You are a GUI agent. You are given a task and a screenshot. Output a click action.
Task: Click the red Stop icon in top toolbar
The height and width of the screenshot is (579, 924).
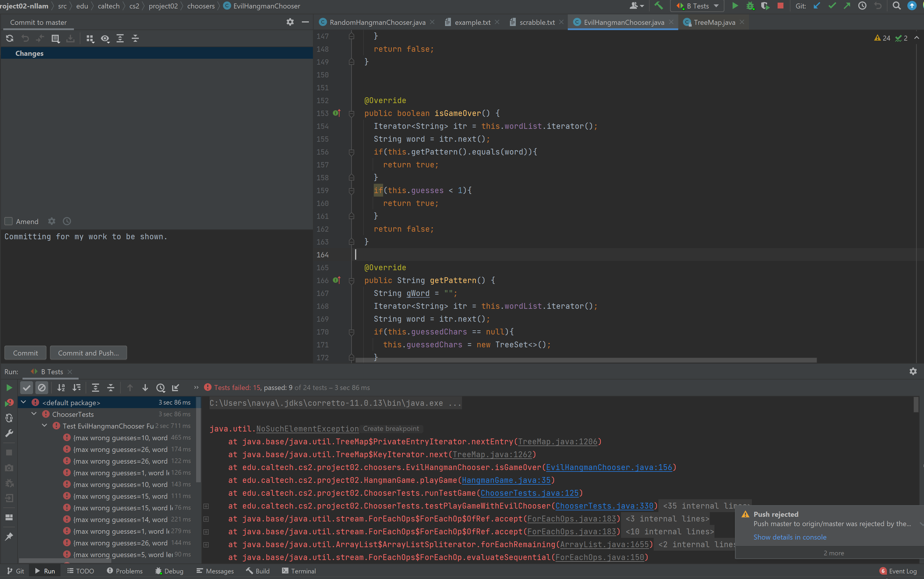(x=780, y=6)
